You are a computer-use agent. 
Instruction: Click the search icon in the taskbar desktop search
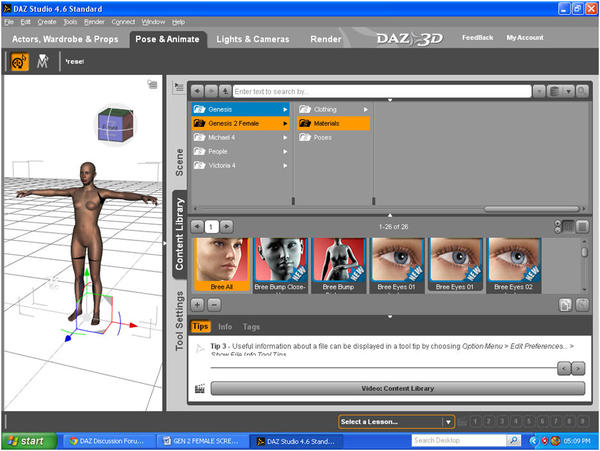(513, 440)
